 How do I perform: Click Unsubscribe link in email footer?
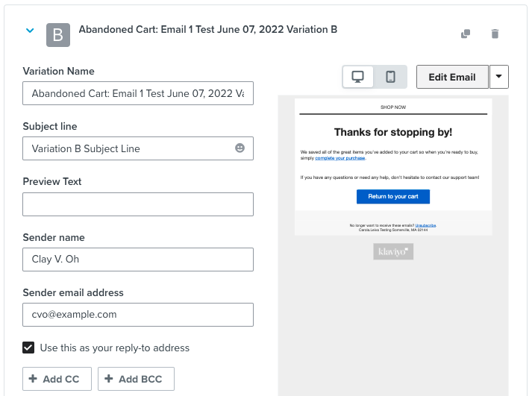pos(425,224)
